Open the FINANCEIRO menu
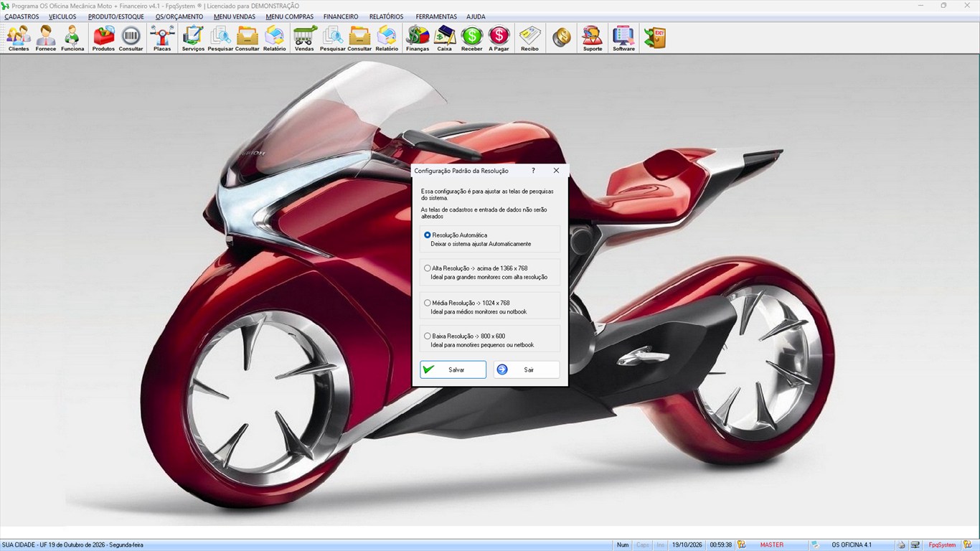Viewport: 980px width, 551px height. pos(341,17)
